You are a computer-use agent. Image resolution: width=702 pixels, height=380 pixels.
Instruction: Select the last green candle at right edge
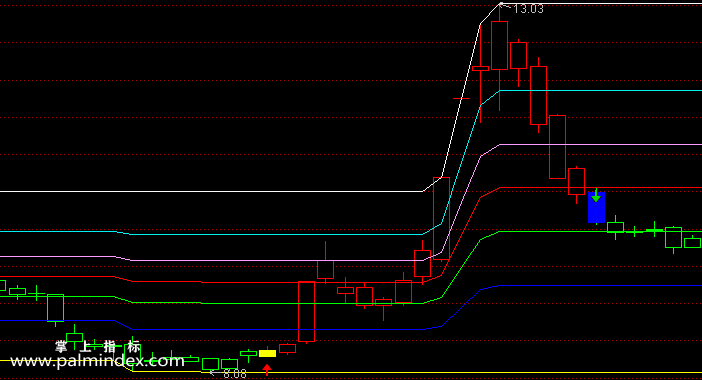pos(692,242)
